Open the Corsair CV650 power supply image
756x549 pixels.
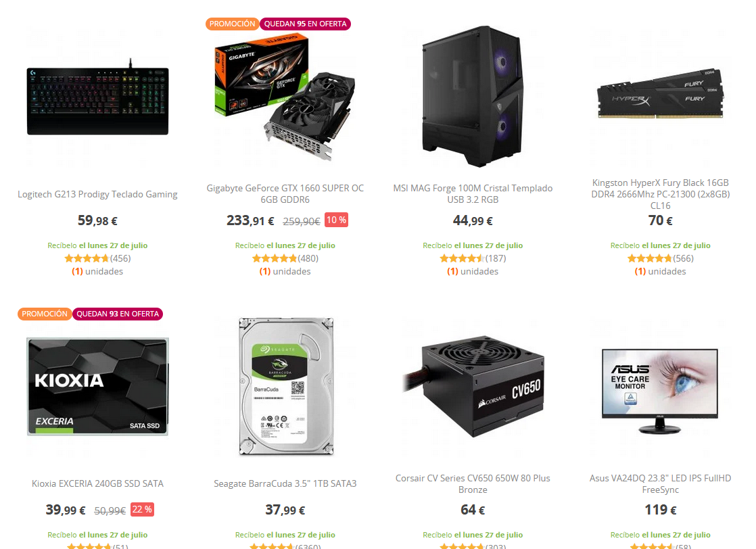point(473,387)
